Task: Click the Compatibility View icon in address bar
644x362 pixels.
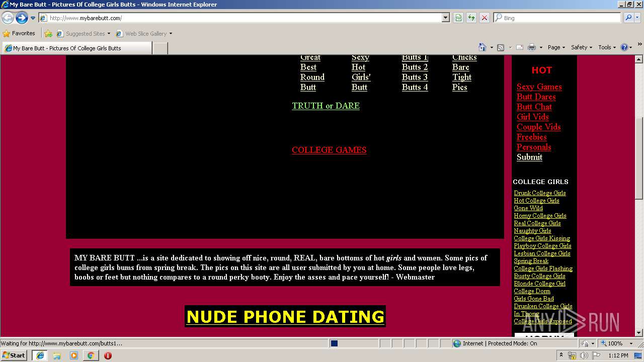Action: tap(458, 18)
